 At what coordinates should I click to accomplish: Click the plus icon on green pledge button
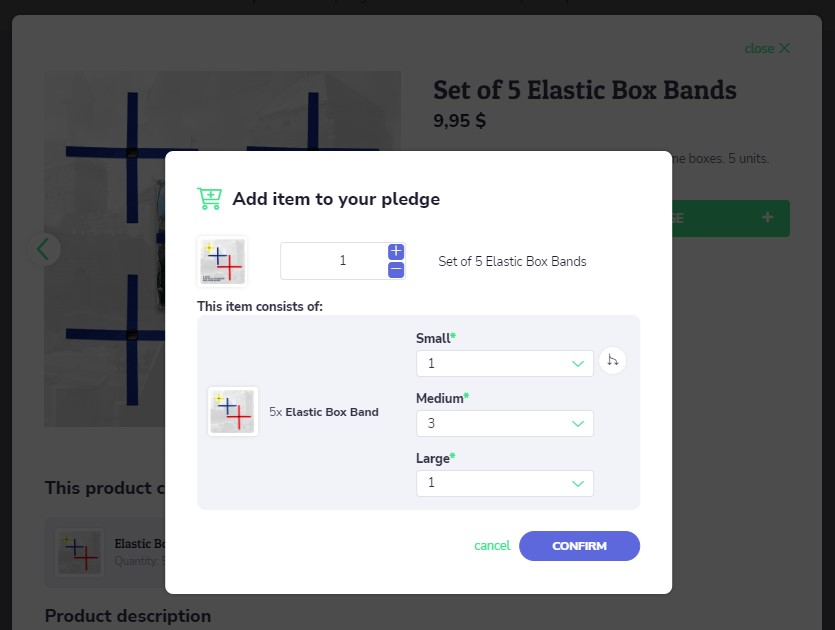point(767,217)
